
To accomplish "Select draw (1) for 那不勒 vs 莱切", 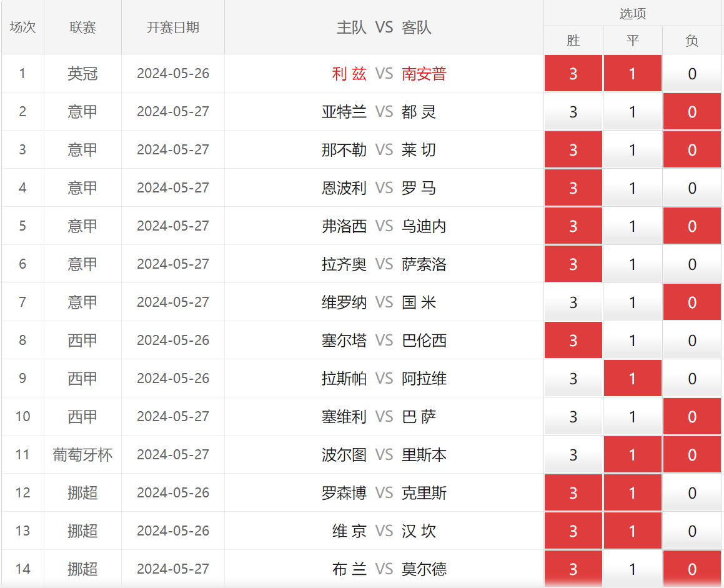I will coord(633,150).
